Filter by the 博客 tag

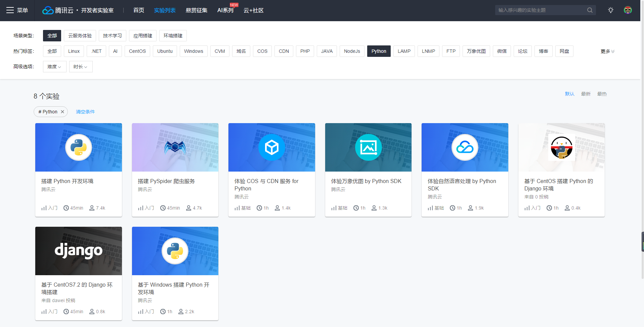pos(544,51)
